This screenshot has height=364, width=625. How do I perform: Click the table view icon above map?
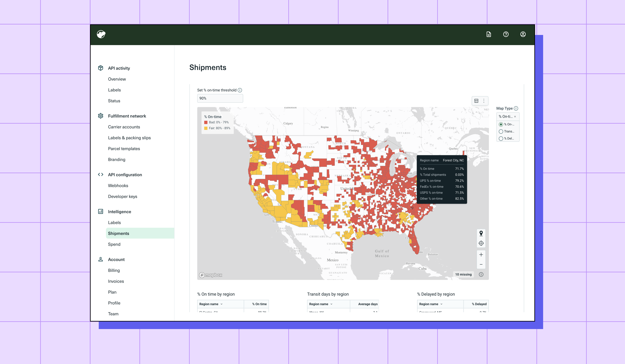point(476,101)
